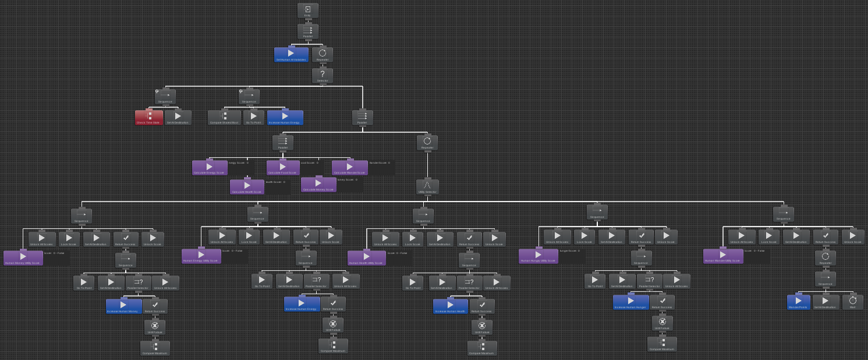Click the Set Human AI Variables action node

tap(290, 54)
